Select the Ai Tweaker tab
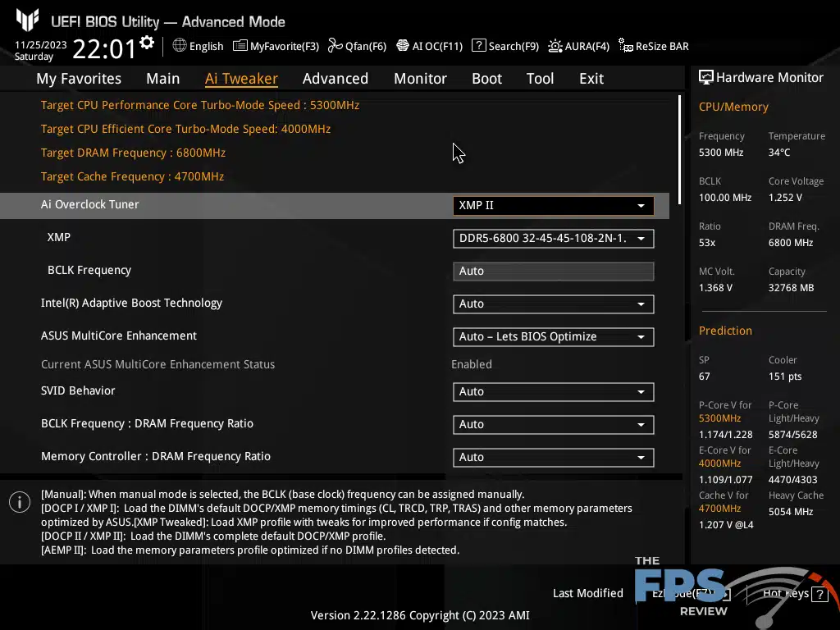 [241, 79]
